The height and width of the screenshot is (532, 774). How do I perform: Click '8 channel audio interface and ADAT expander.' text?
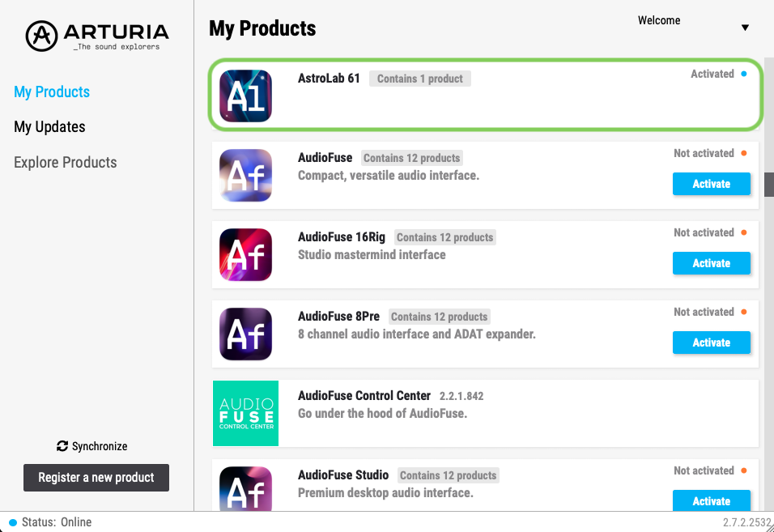[x=417, y=334]
